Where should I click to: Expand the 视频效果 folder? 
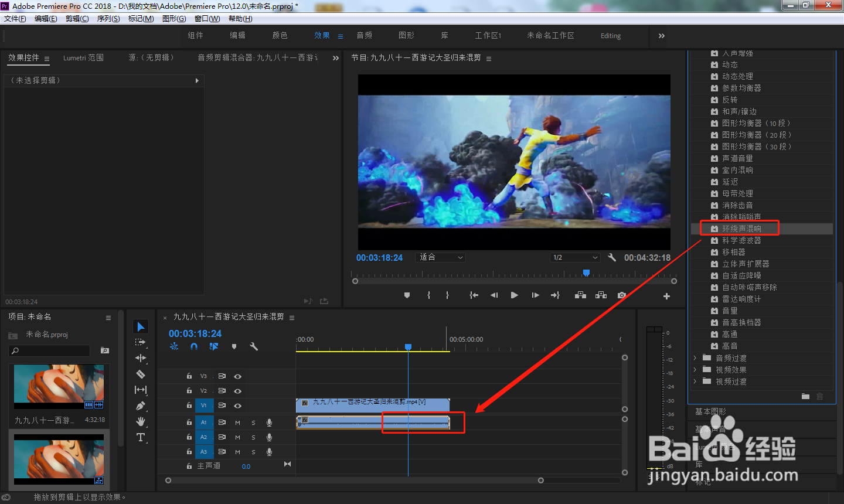[695, 370]
